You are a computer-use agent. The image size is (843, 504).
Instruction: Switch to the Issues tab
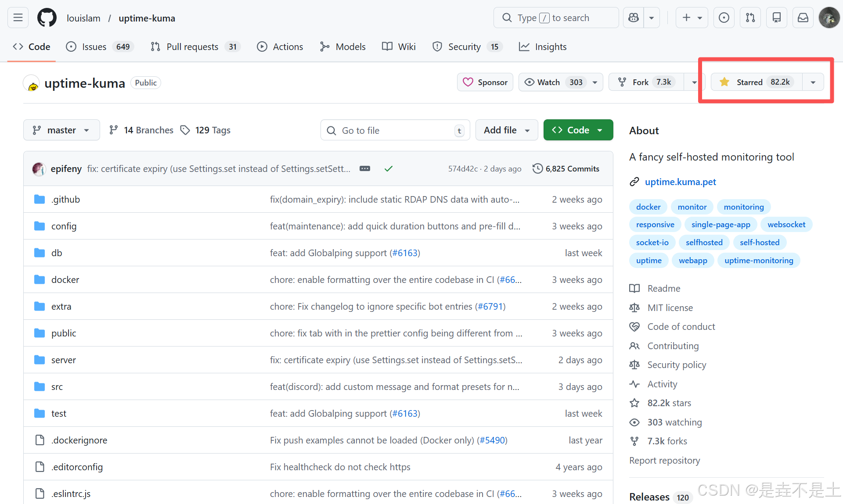100,46
